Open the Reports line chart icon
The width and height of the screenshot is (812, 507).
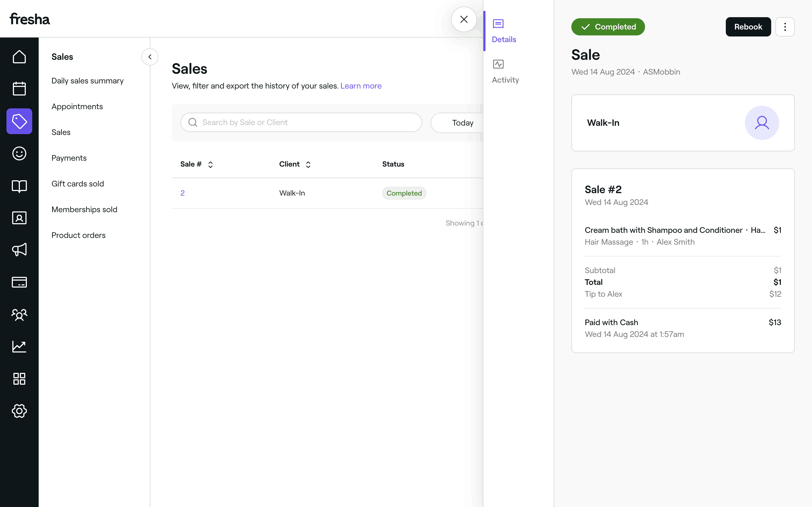coord(19,346)
